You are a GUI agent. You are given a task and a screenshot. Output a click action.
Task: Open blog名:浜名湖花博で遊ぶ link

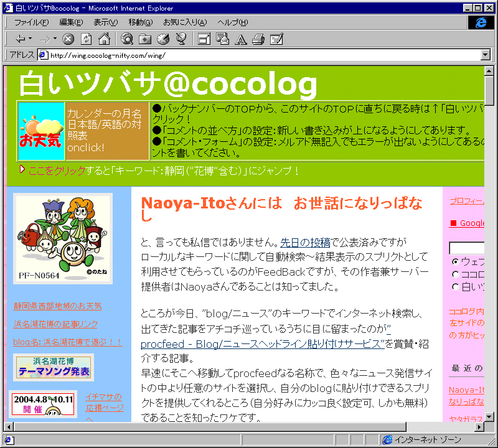[x=68, y=342]
